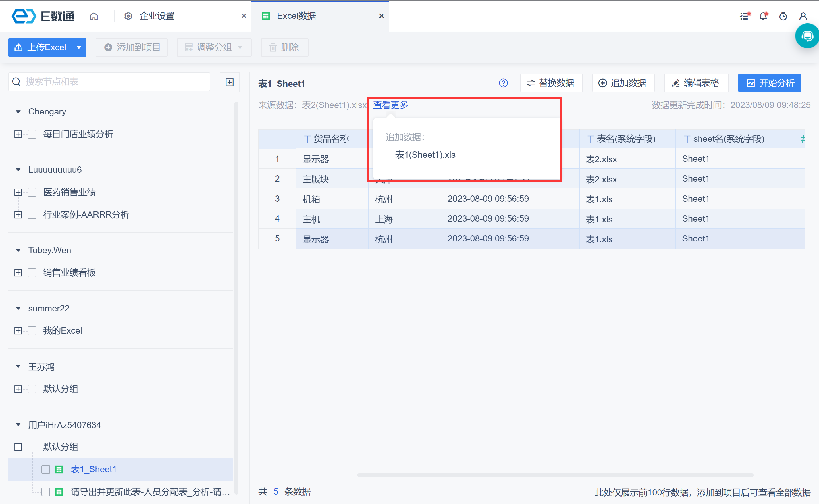The height and width of the screenshot is (504, 819).
Task: Click the horizontal scrollbar under the table
Action: pyautogui.click(x=555, y=475)
